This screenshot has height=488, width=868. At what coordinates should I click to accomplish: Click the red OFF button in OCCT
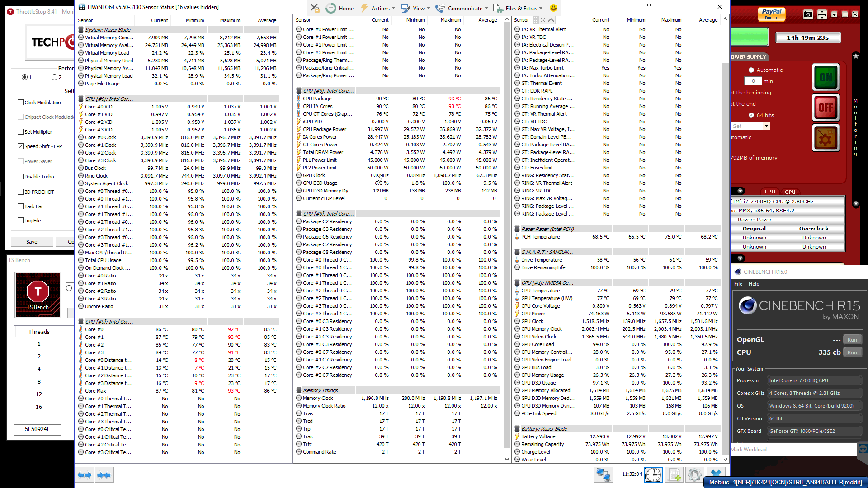pos(826,108)
